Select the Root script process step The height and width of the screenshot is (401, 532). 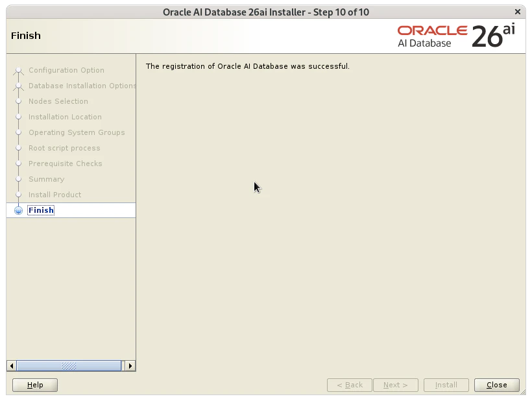pos(64,148)
